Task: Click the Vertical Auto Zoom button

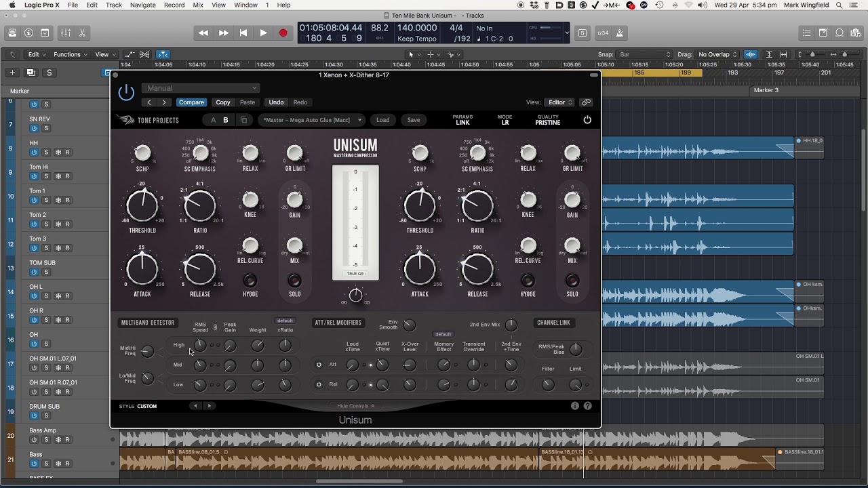Action: point(769,54)
